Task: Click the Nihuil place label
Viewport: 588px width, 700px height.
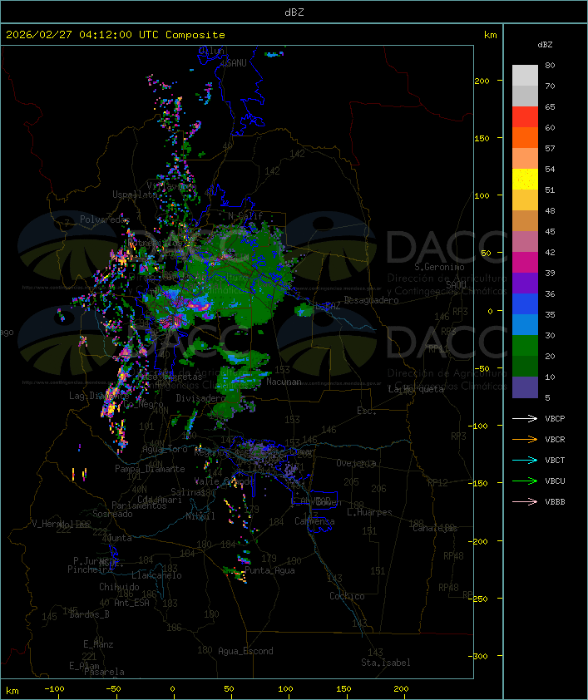Action: click(200, 516)
